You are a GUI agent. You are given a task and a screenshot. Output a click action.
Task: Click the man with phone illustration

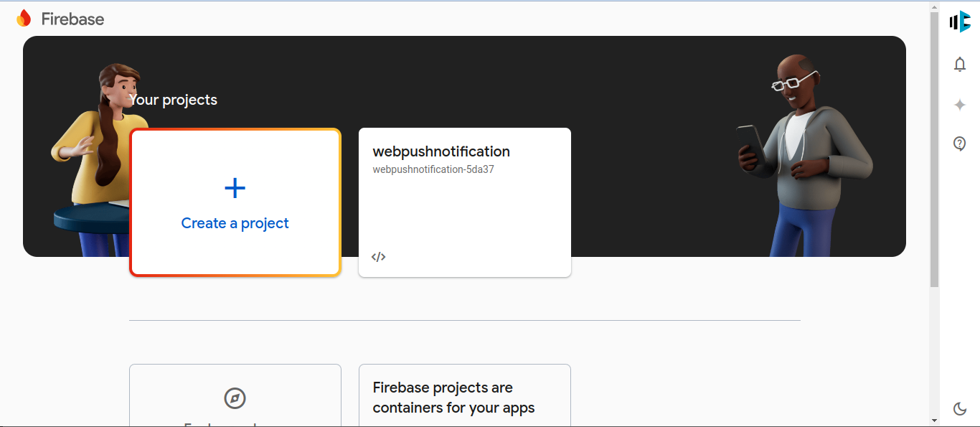802,158
